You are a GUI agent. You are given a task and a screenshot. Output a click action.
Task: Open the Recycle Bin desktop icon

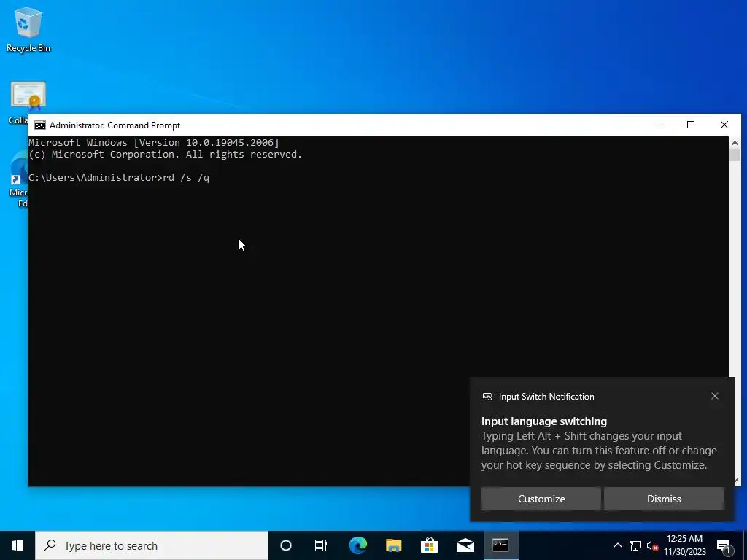pyautogui.click(x=28, y=29)
